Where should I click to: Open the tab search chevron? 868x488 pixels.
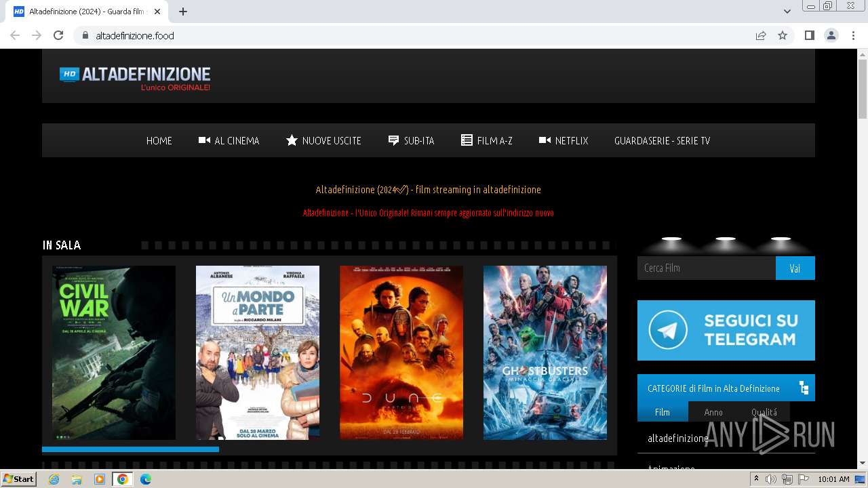pos(787,12)
